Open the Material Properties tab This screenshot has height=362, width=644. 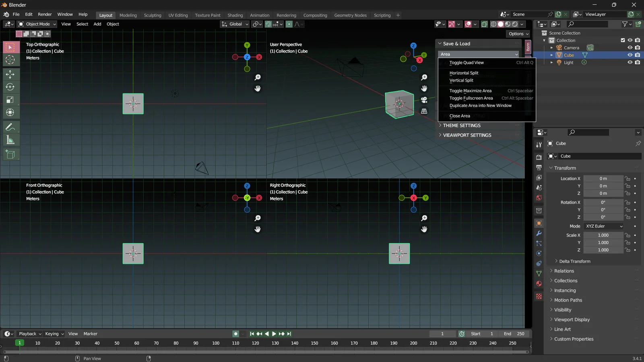point(539,284)
